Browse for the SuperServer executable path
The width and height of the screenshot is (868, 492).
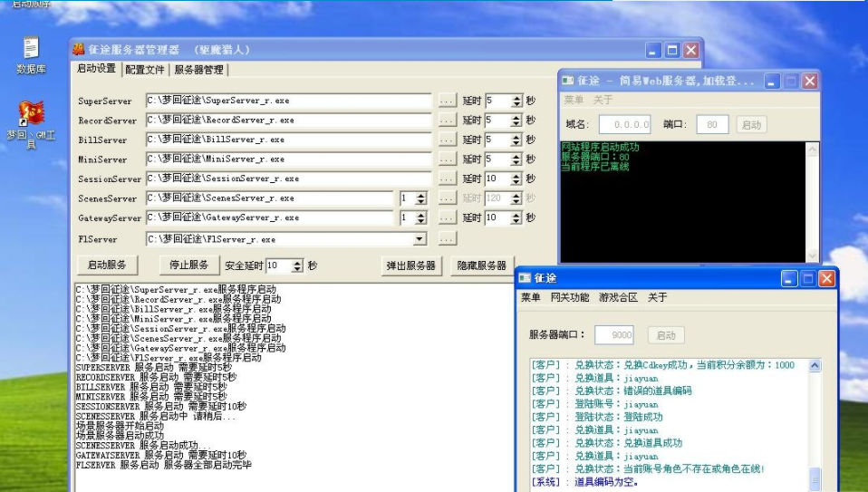(x=447, y=101)
